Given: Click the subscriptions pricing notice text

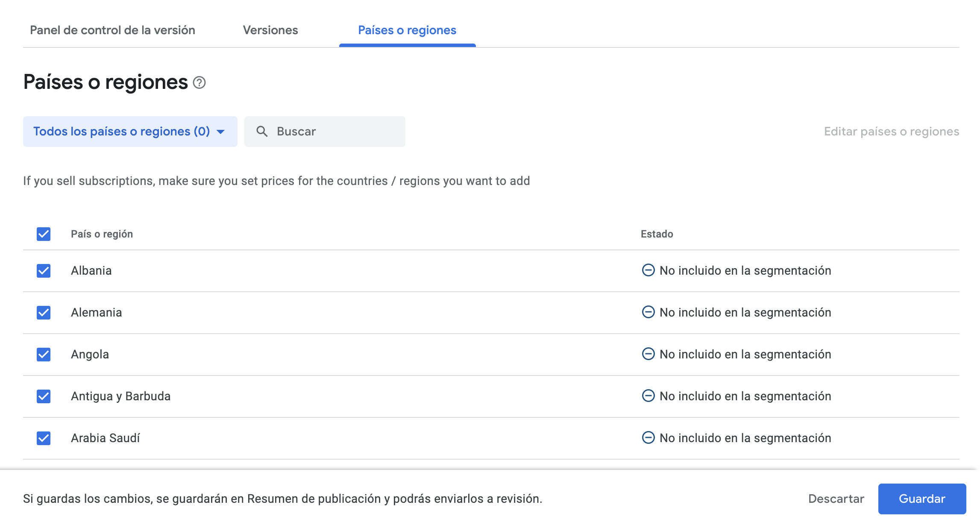Looking at the screenshot, I should click(276, 181).
